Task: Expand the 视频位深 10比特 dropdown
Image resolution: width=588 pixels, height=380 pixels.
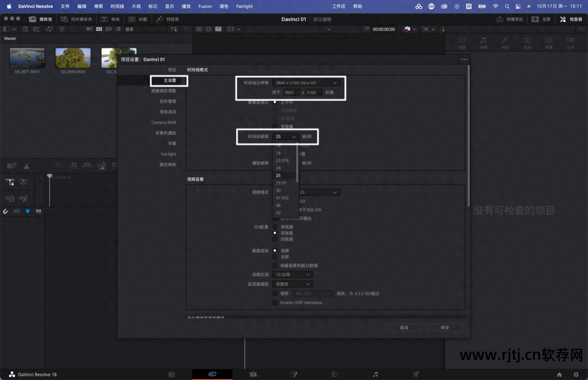Action: (292, 275)
